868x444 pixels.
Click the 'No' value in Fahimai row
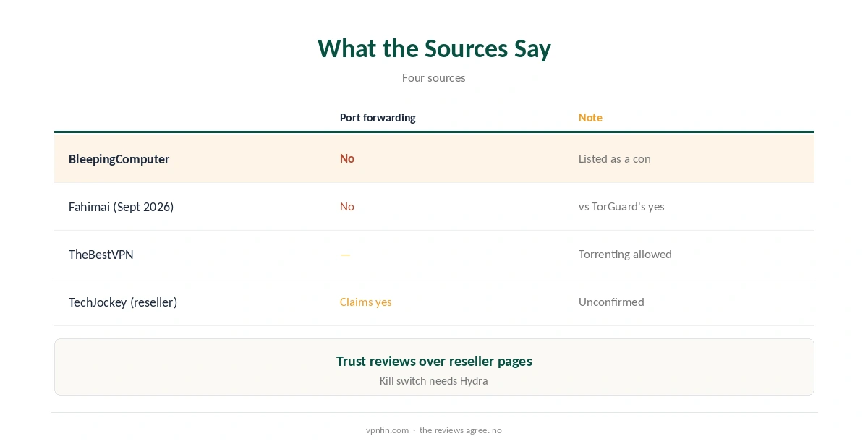pyautogui.click(x=347, y=206)
